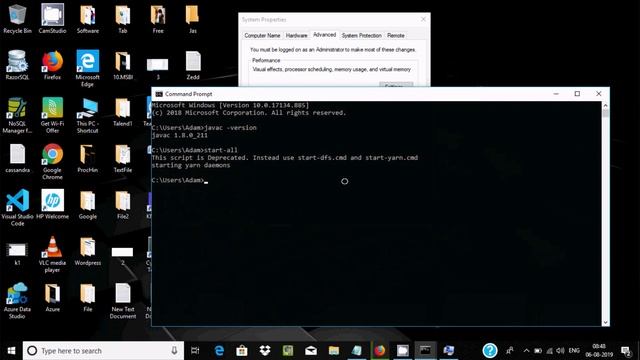The image size is (640, 360).
Task: Open Dropbox from the taskbar
Action: pos(265,351)
